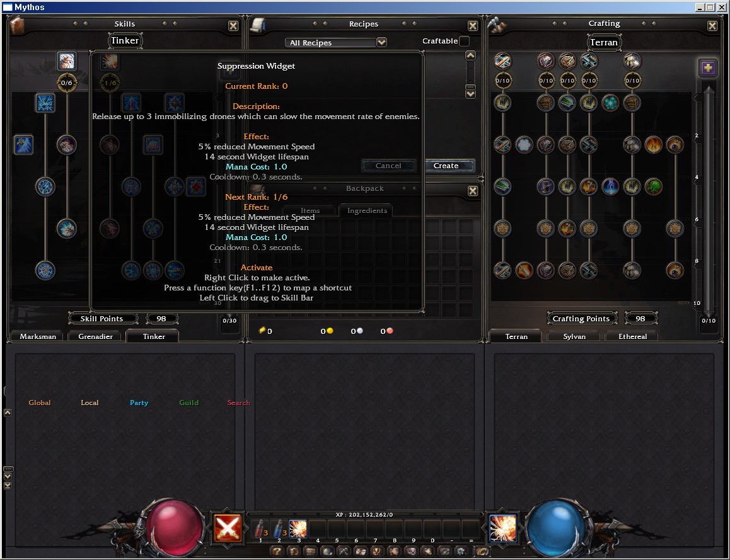Select the fire crafting skill node

point(654,145)
